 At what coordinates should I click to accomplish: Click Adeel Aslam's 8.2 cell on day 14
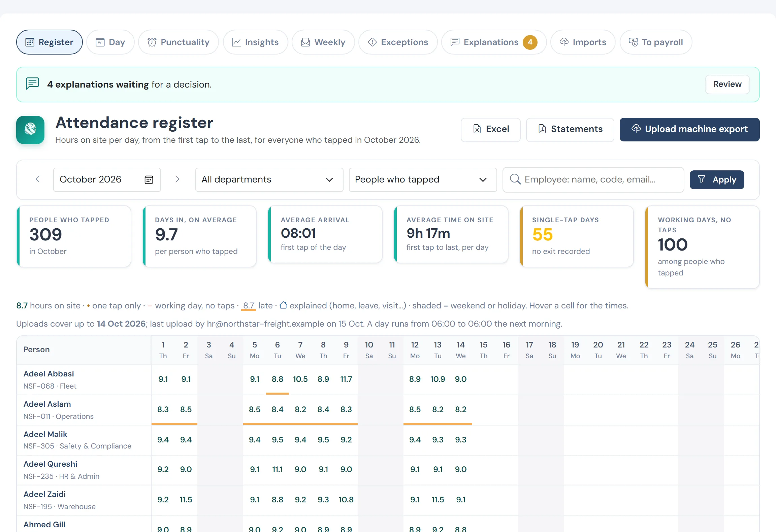(x=461, y=410)
